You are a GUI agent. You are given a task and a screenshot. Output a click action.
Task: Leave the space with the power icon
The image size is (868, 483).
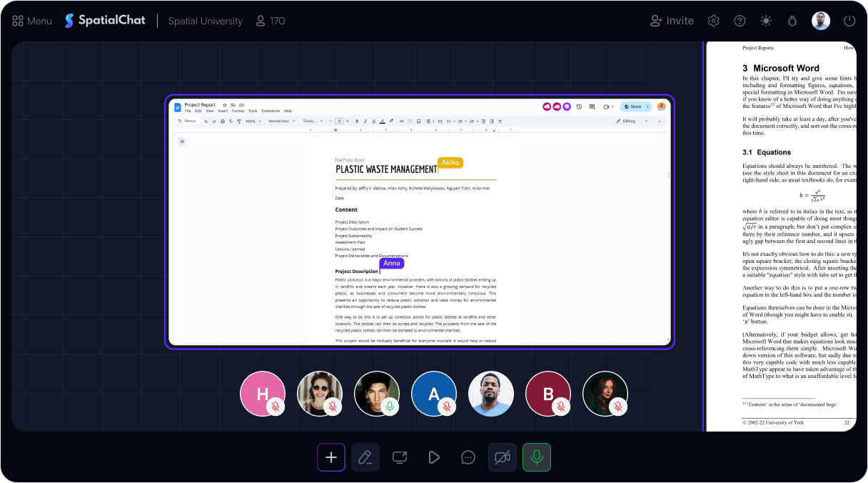(x=849, y=21)
